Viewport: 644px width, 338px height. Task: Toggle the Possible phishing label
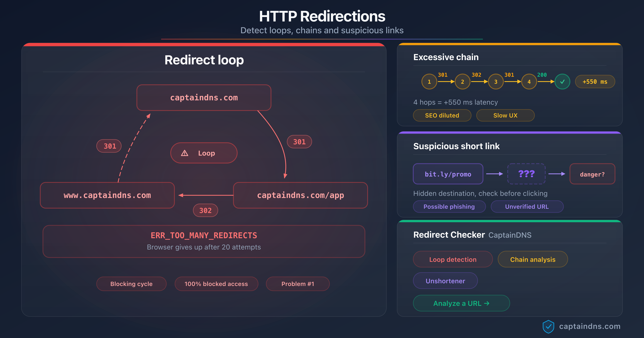[x=449, y=207]
